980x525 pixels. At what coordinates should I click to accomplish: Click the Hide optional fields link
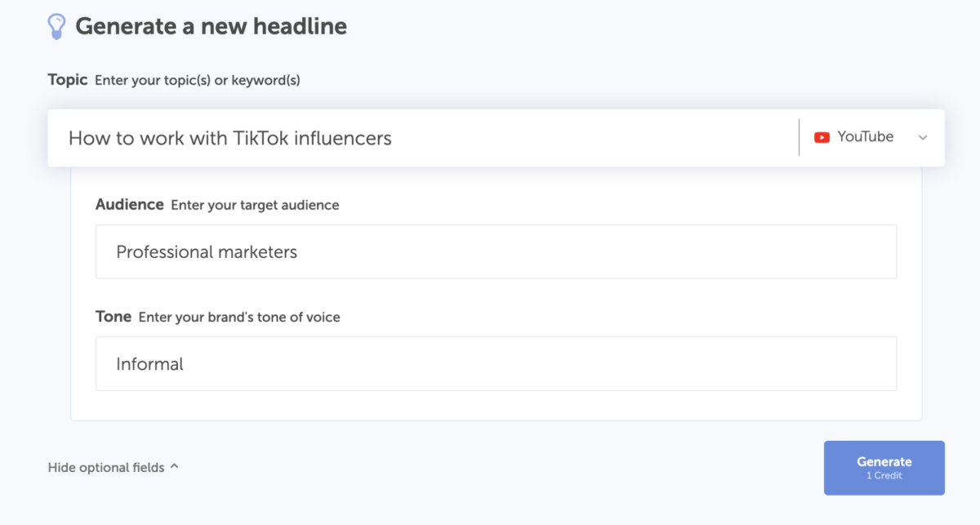(106, 468)
